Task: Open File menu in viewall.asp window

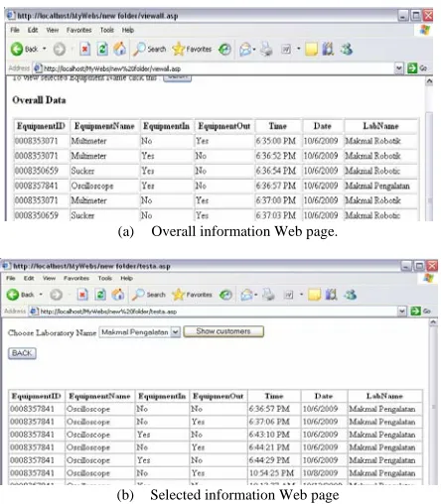Action: pos(15,30)
